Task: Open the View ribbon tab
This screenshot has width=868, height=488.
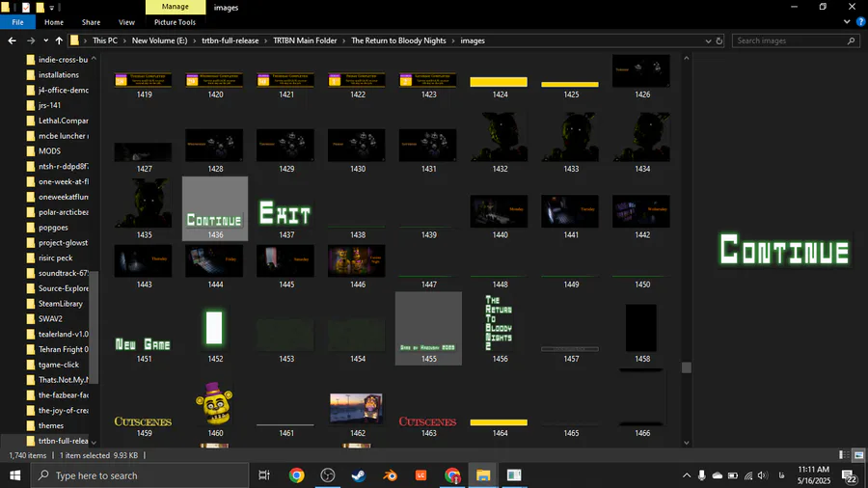Action: click(126, 22)
